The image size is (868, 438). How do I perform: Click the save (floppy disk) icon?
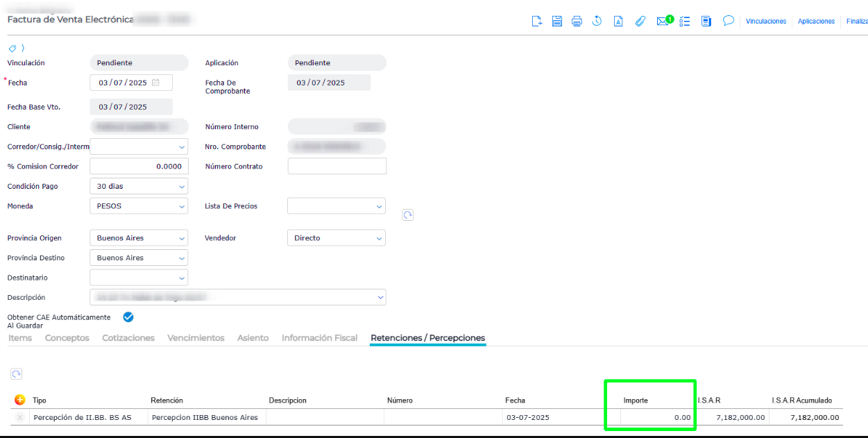(x=556, y=22)
